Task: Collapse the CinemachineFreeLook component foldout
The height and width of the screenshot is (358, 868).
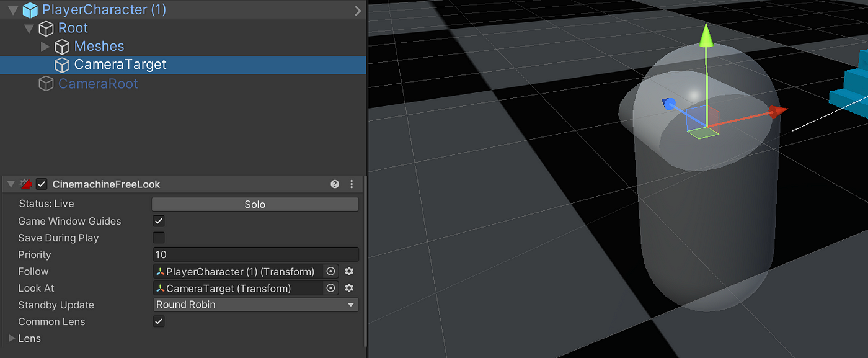Action: tap(11, 184)
